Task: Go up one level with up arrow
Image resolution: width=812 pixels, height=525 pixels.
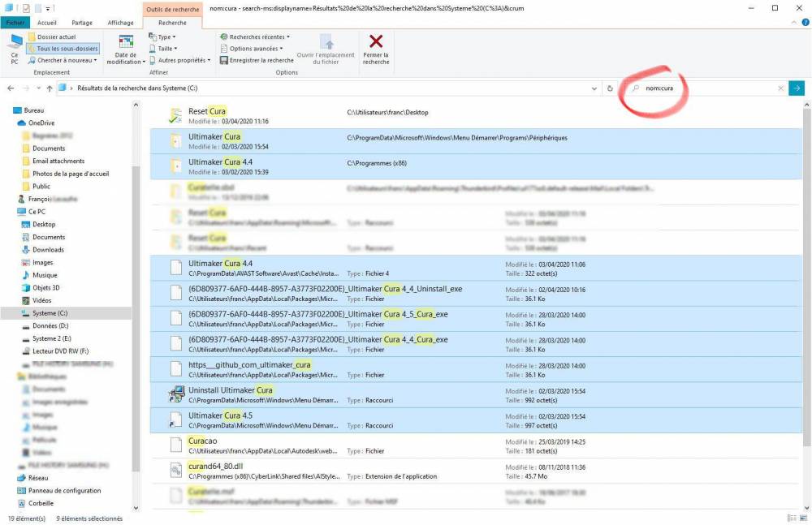Action: (50, 88)
